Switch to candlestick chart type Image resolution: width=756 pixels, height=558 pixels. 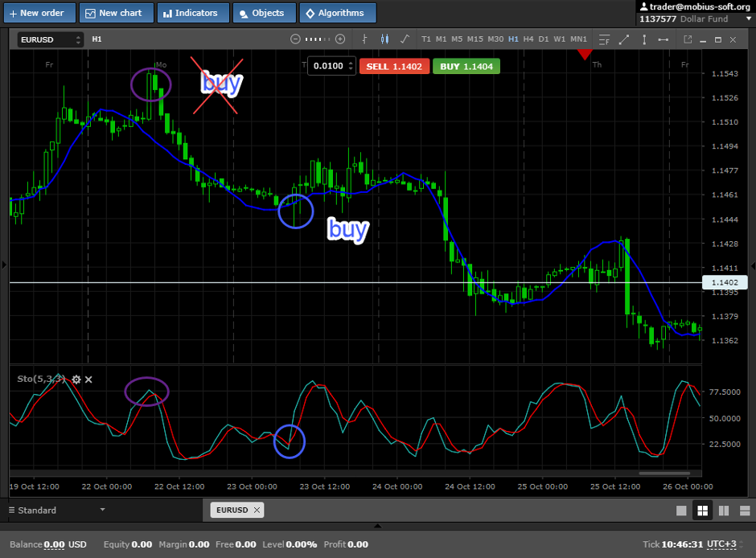pyautogui.click(x=384, y=39)
